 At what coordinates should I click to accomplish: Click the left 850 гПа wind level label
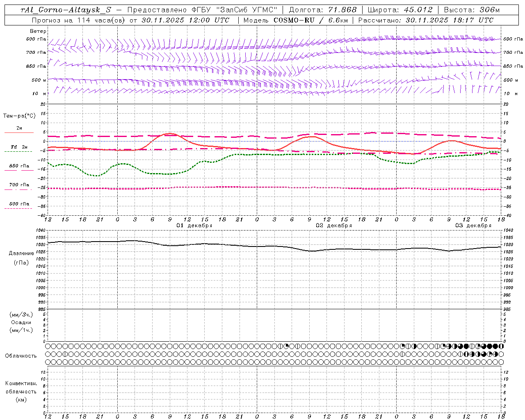pyautogui.click(x=36, y=66)
